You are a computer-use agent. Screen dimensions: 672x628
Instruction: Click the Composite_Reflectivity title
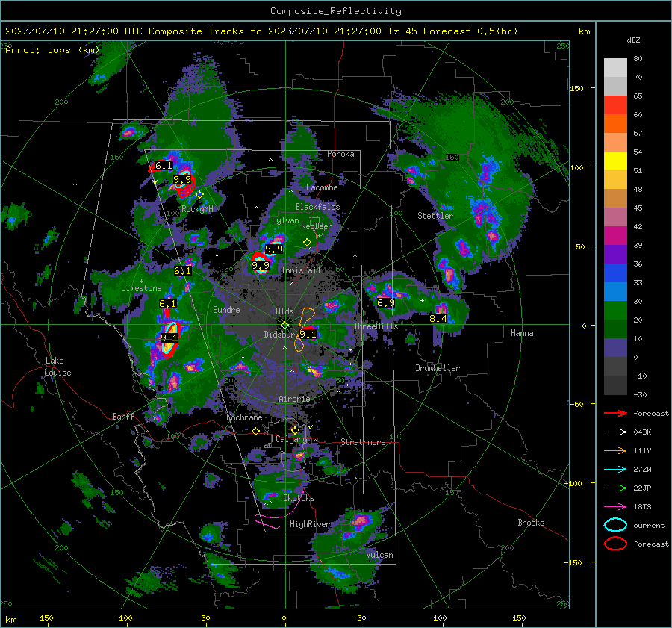point(336,11)
